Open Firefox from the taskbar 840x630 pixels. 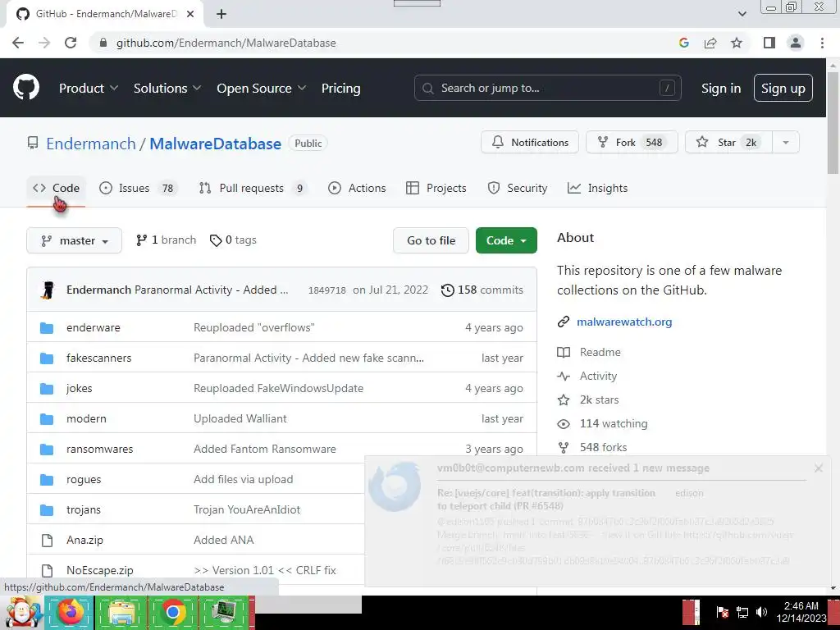tap(70, 612)
